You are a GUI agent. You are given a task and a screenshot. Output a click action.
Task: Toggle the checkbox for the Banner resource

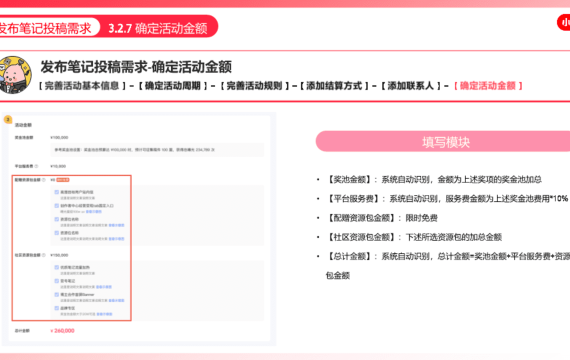(57, 295)
